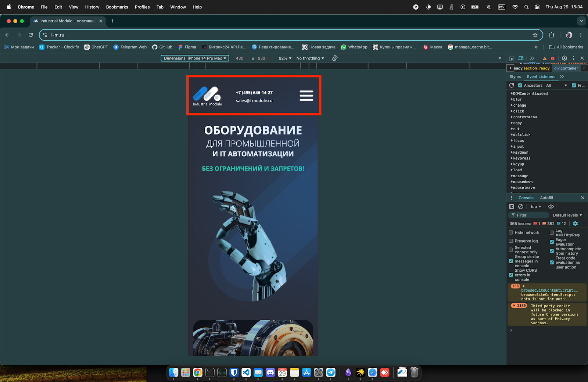The height and width of the screenshot is (382, 588).
Task: Enable Log XMLHttpRequests checkbox
Action: pyautogui.click(x=552, y=233)
